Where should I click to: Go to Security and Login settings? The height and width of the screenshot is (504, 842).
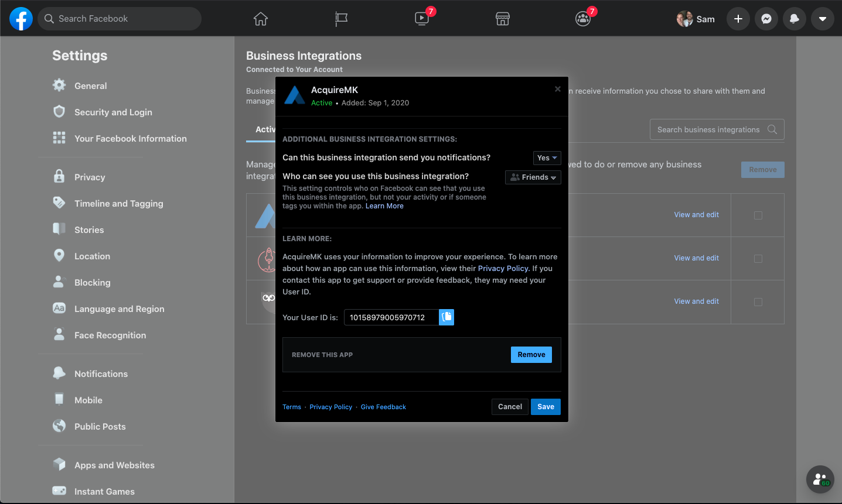pos(113,112)
